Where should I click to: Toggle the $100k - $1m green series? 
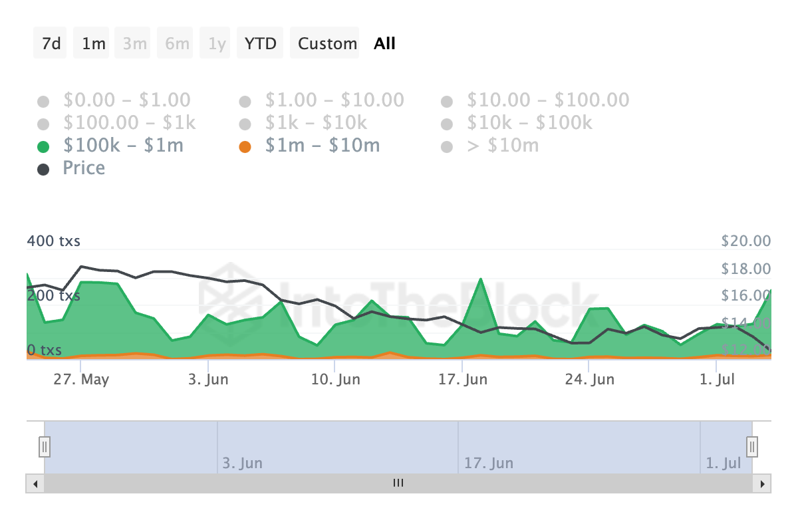122,145
